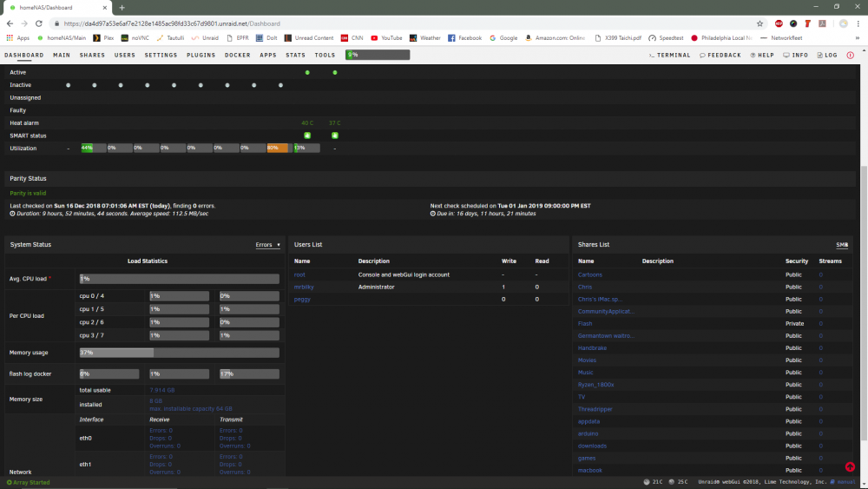Switch to the DOCKER tab

pyautogui.click(x=238, y=56)
